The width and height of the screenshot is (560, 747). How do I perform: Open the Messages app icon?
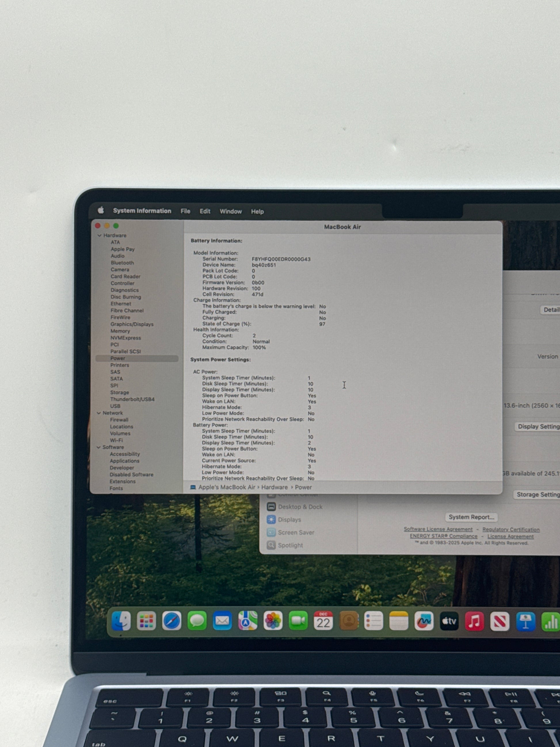pyautogui.click(x=197, y=621)
